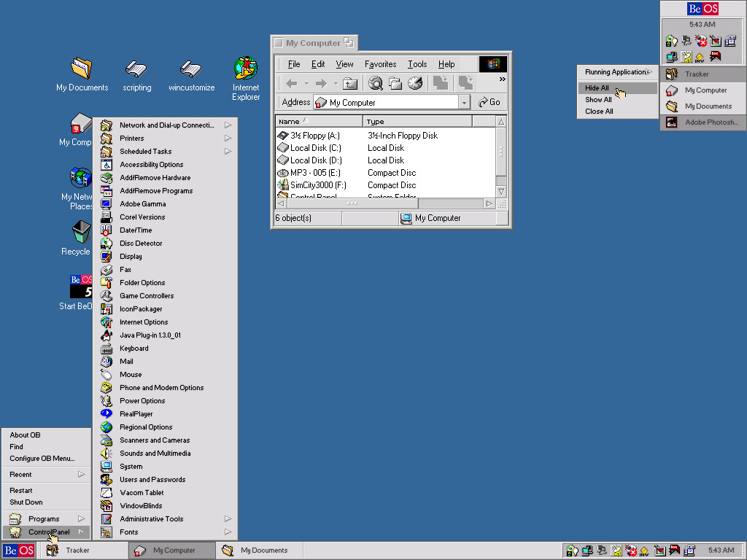Viewport: 747px width, 560px height.
Task: Click the INV icon in the top-right Deskbar tray
Action: coord(700,58)
